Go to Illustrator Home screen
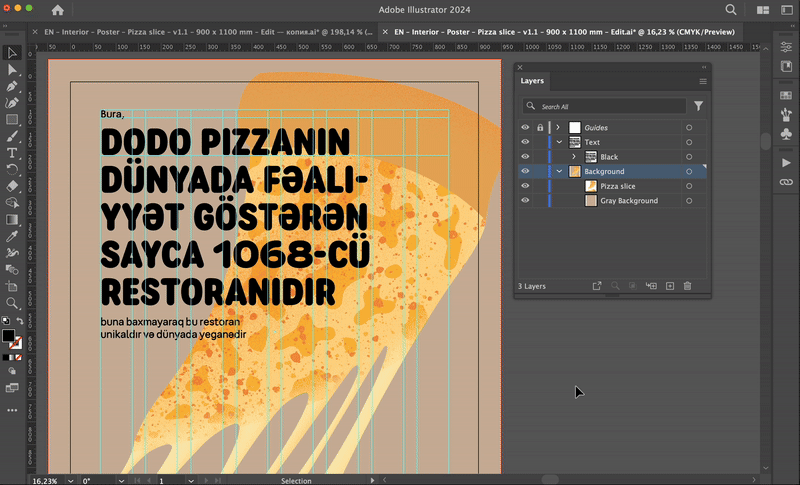 tap(58, 10)
